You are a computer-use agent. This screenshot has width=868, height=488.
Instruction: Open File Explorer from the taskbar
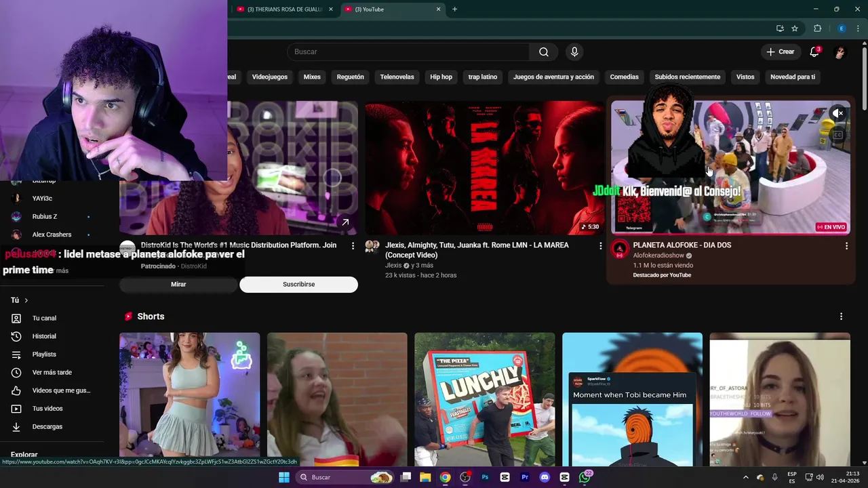click(x=425, y=477)
